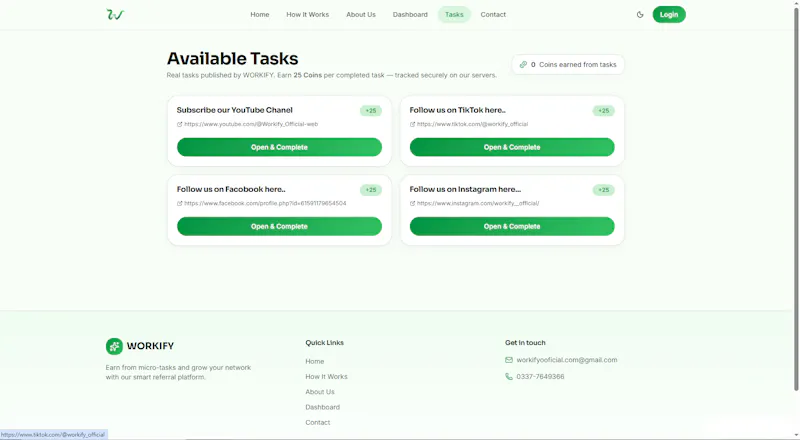Image resolution: width=800 pixels, height=440 pixels.
Task: Open Dashboard in the top navigation
Action: (x=410, y=14)
